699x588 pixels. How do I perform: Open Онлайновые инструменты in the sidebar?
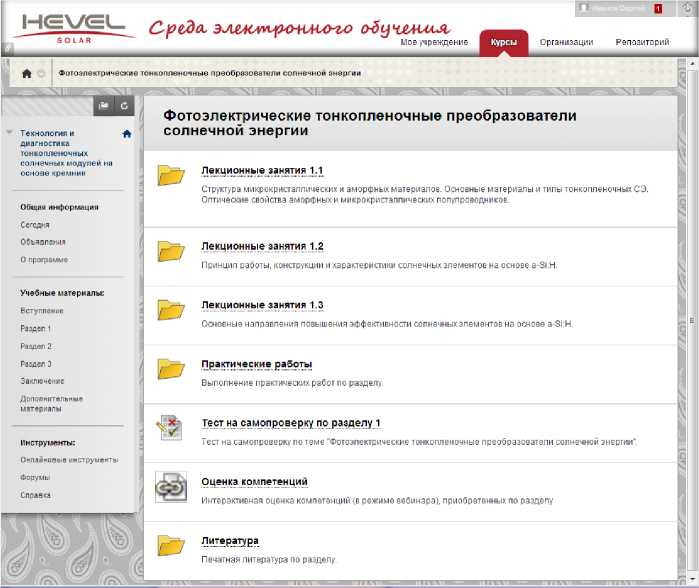(69, 460)
